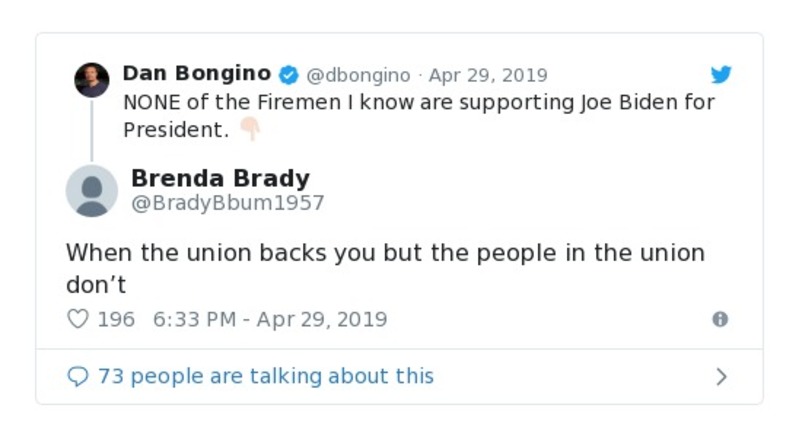This screenshot has width=799, height=443.
Task: Click the thread line below Bongino's avatar
Action: click(92, 129)
